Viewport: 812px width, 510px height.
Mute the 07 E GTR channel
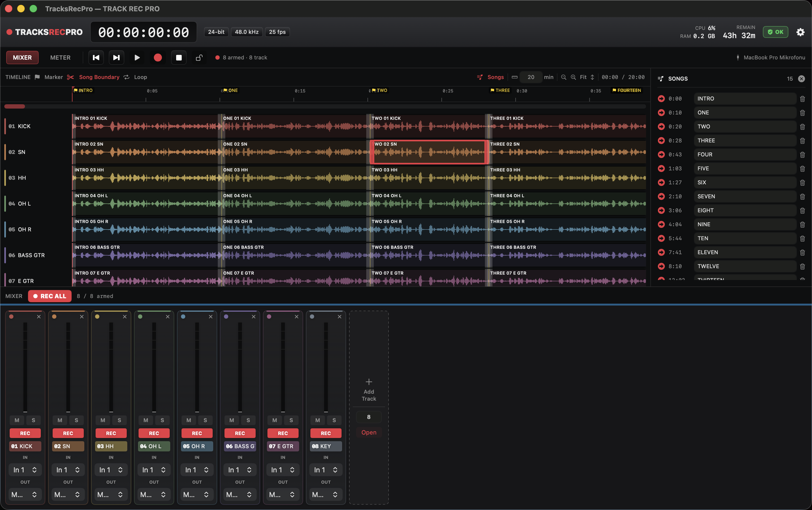pos(275,420)
